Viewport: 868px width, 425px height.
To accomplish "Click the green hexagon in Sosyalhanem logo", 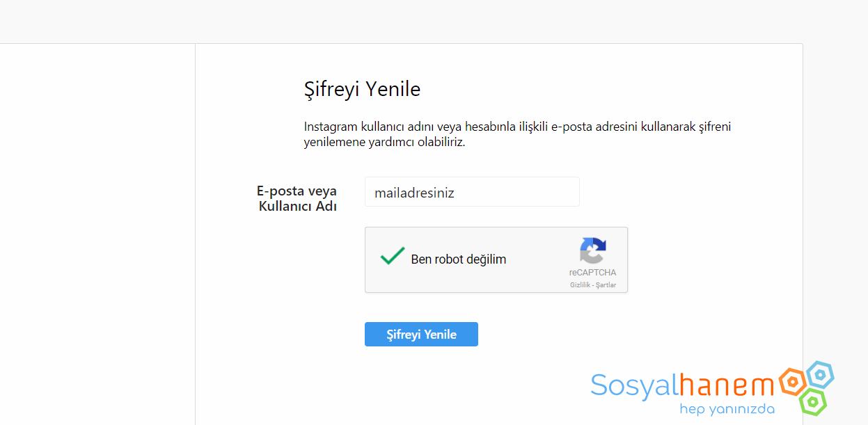I will tap(812, 401).
